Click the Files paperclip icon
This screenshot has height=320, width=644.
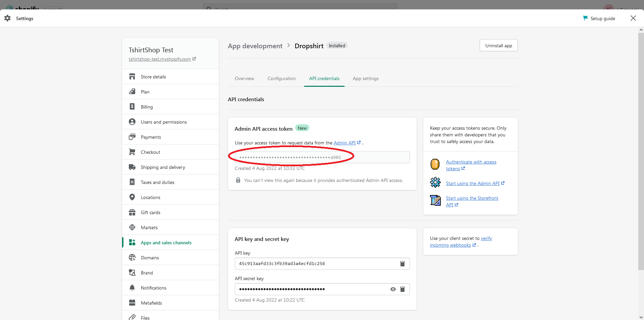132,317
